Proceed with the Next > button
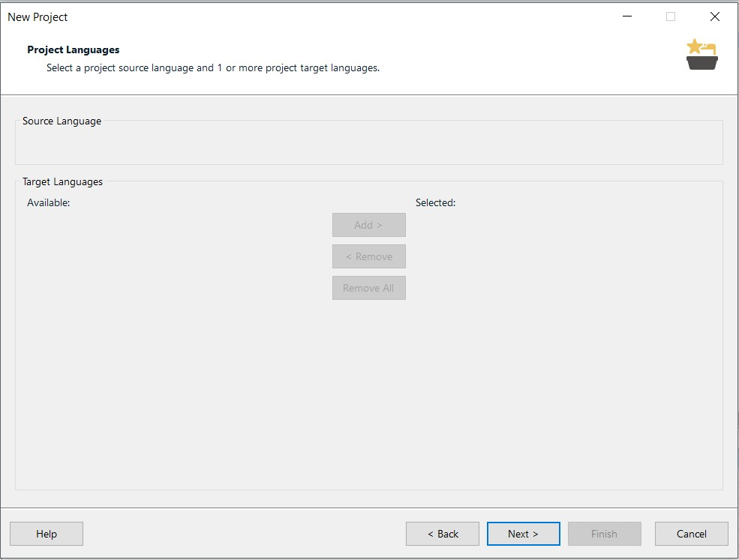 pos(523,534)
